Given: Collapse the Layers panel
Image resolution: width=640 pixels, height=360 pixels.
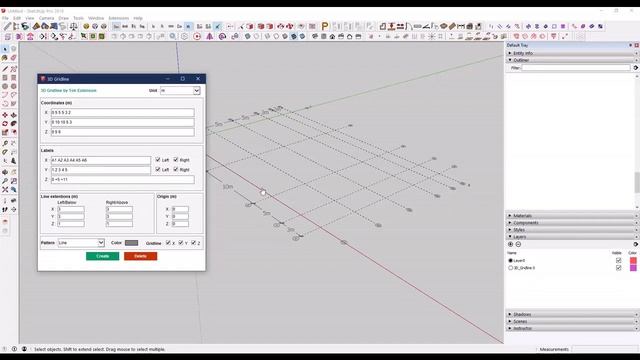Looking at the screenshot, I should click(571, 237).
